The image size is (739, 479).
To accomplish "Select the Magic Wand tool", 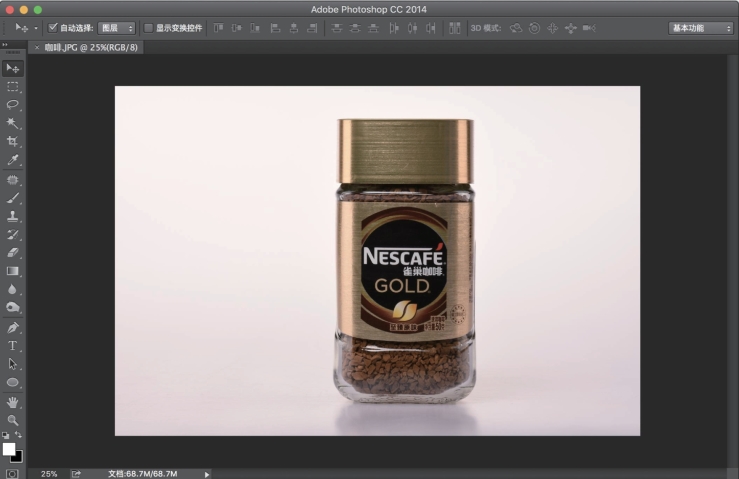I will pyautogui.click(x=13, y=123).
